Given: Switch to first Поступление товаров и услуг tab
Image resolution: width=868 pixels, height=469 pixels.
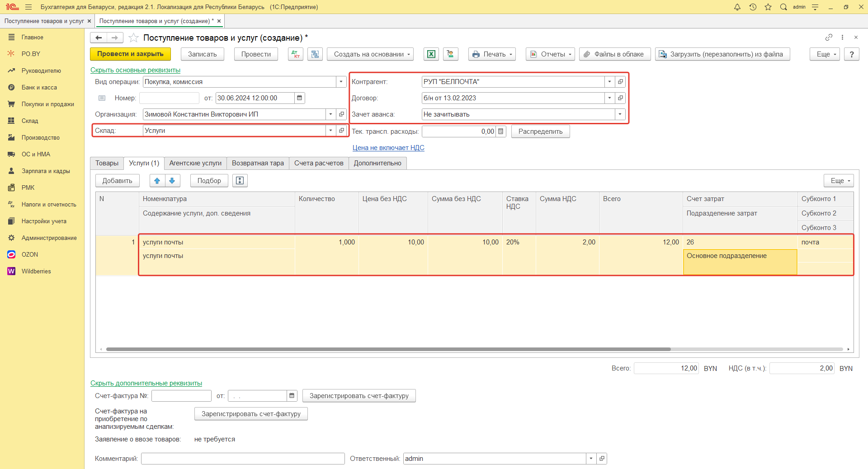Looking at the screenshot, I should tap(44, 21).
